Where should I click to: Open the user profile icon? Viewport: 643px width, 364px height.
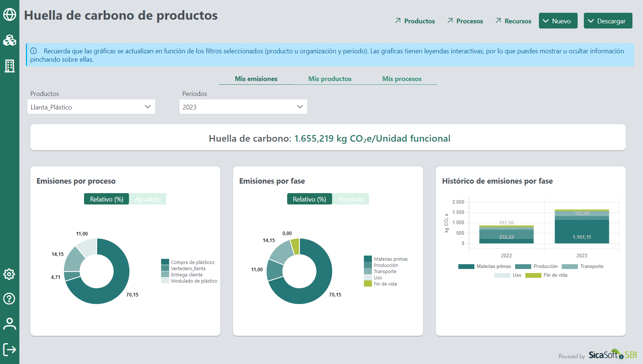(9, 323)
